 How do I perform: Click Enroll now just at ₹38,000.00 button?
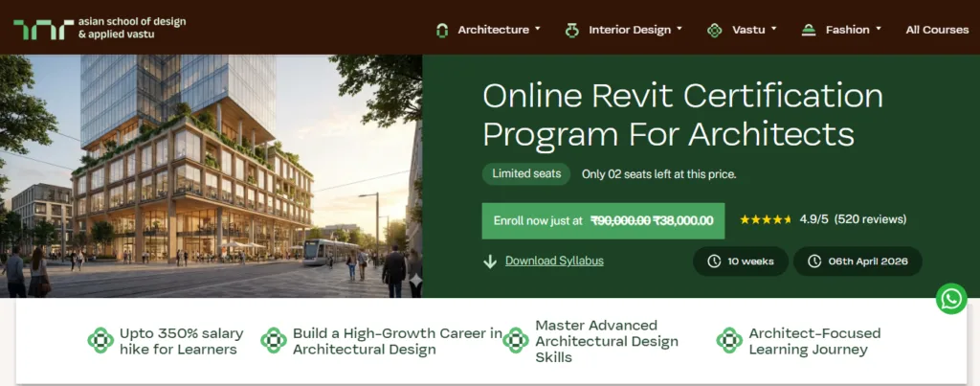click(x=603, y=221)
